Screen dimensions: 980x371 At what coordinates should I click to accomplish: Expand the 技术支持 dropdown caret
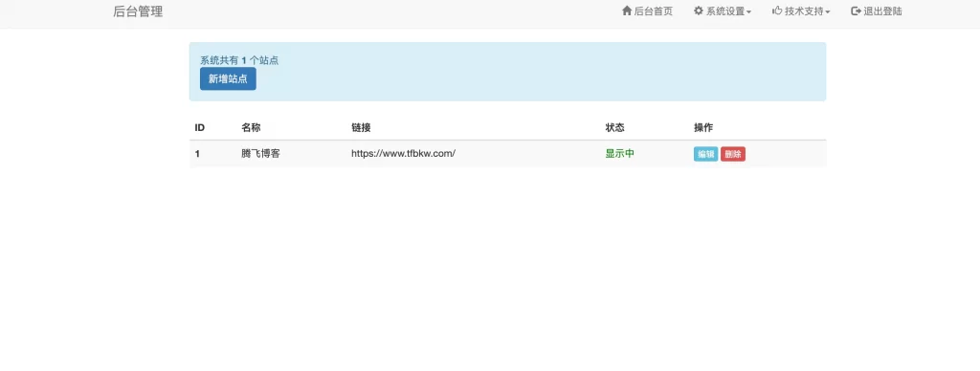pos(828,11)
